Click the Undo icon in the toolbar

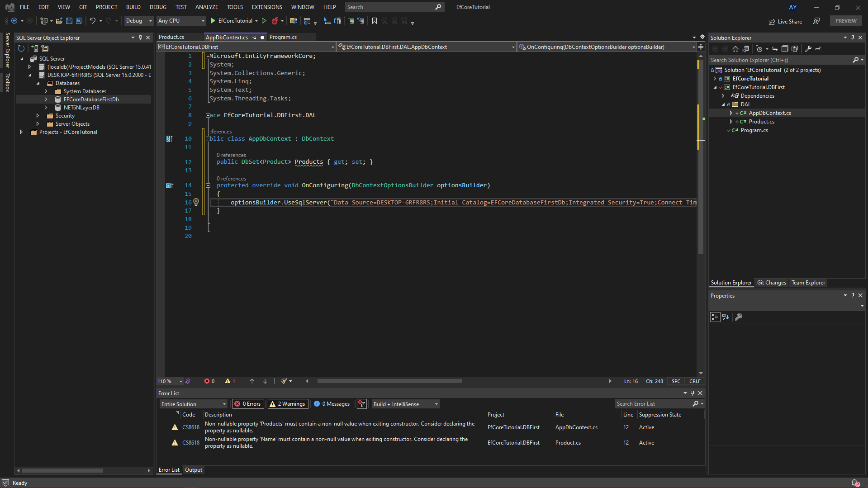point(93,21)
